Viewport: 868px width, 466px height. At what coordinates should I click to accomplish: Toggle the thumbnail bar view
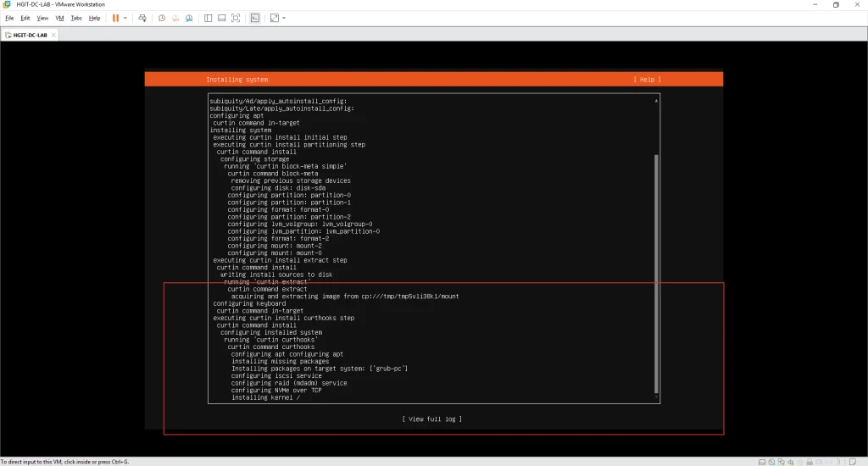221,19
